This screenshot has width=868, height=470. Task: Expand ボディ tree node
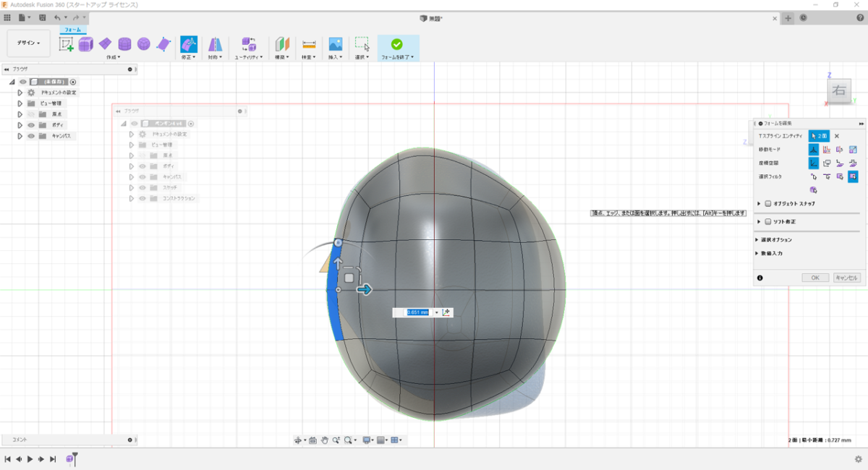(20, 125)
